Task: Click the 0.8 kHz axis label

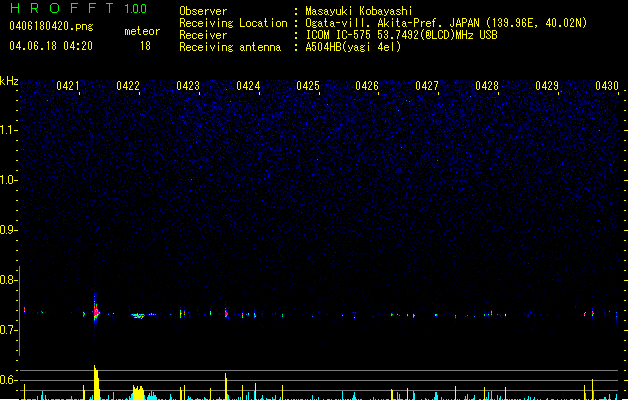Action: (x=8, y=280)
